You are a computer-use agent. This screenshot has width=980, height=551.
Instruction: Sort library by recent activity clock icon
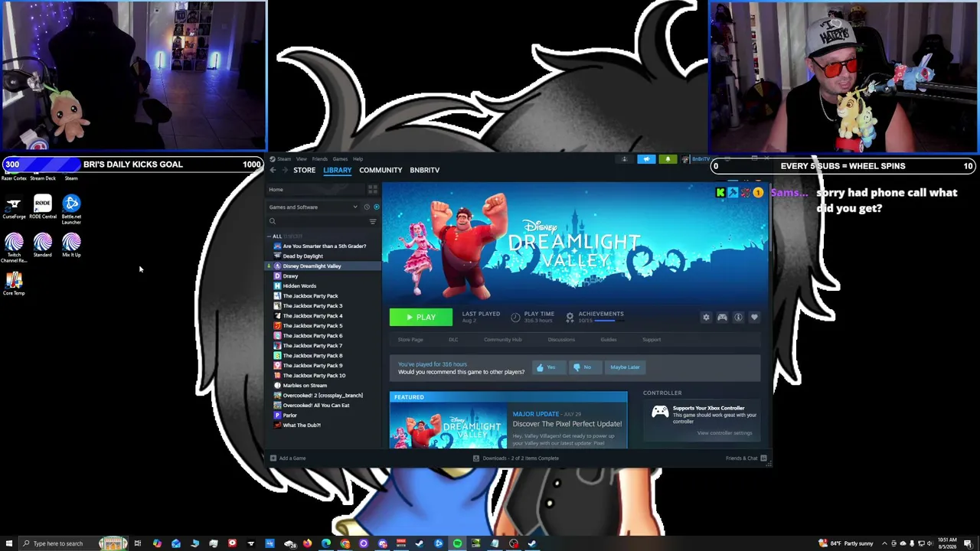click(x=367, y=207)
